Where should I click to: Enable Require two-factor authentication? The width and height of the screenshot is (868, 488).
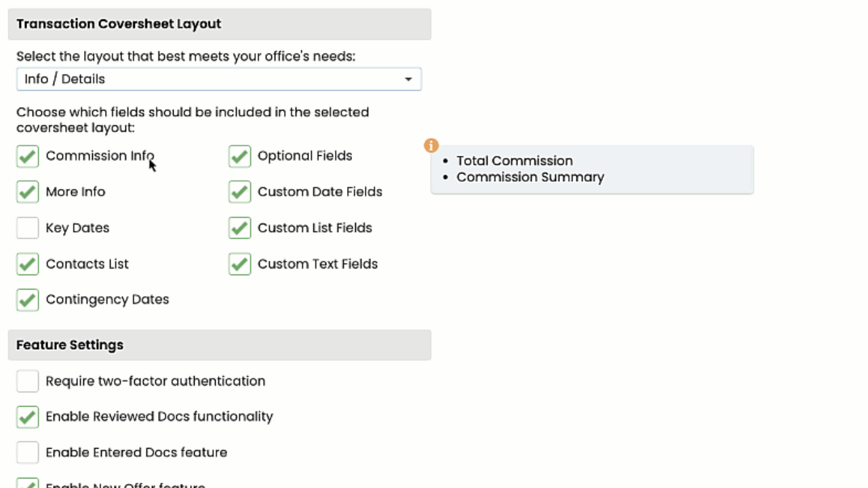28,382
